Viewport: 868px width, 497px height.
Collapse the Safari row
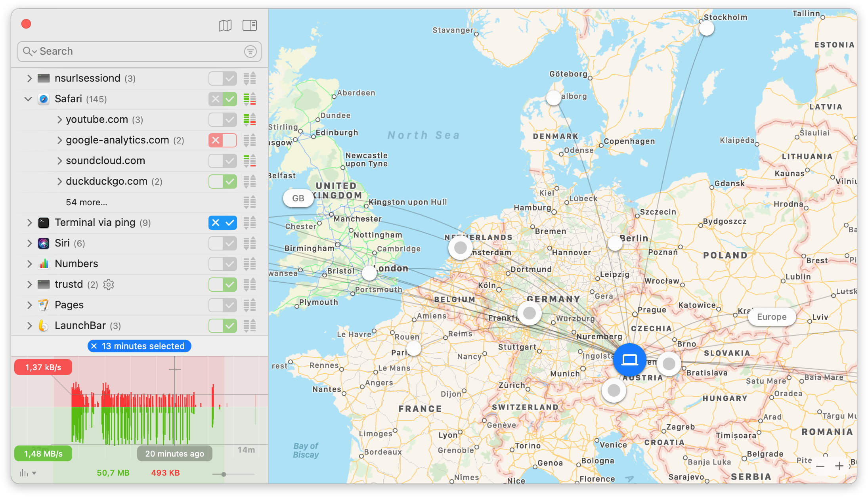[x=28, y=99]
